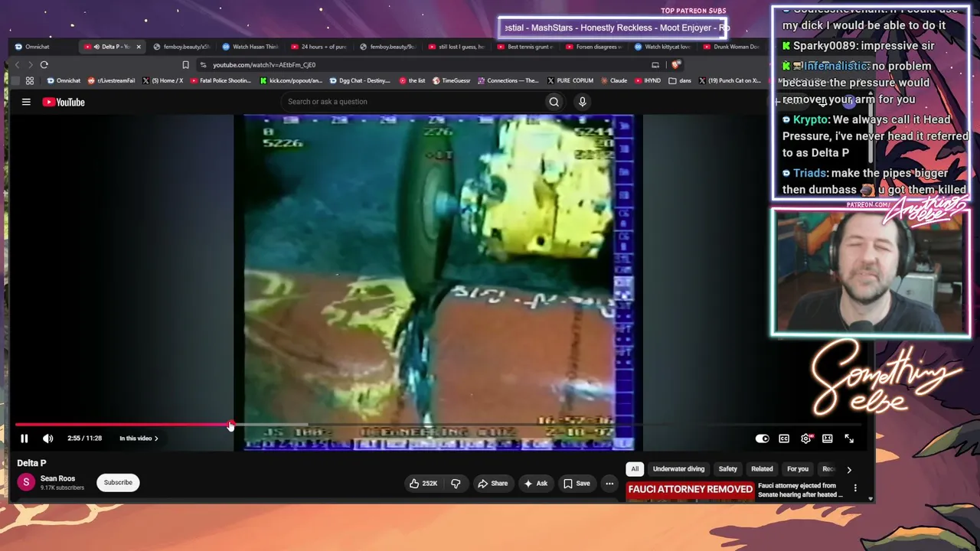The width and height of the screenshot is (980, 551).
Task: Toggle YouTube autoplay switch
Action: [x=762, y=439]
